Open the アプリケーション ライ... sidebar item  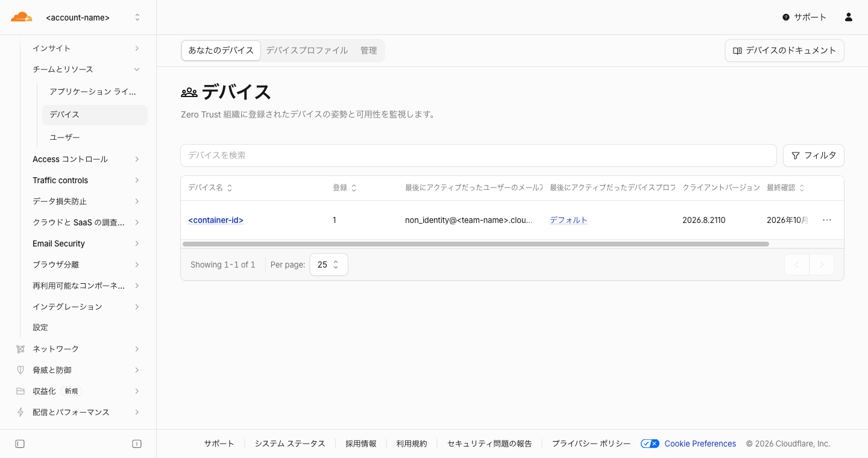click(95, 92)
